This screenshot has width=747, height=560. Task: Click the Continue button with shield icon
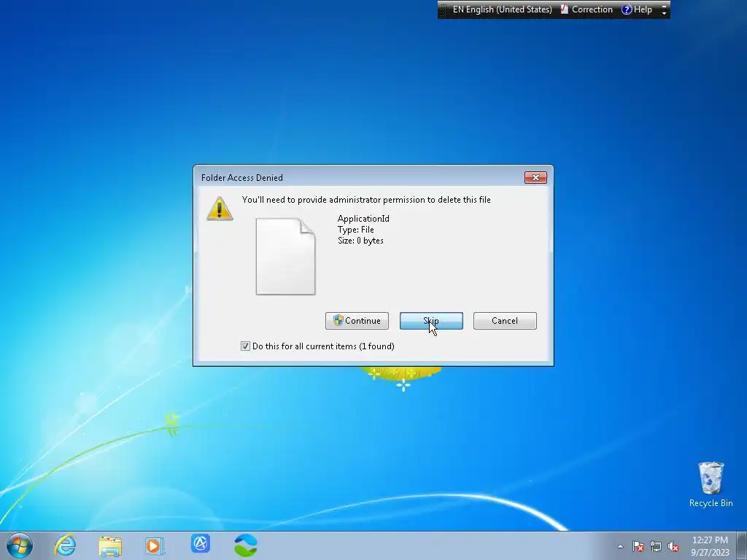tap(357, 321)
